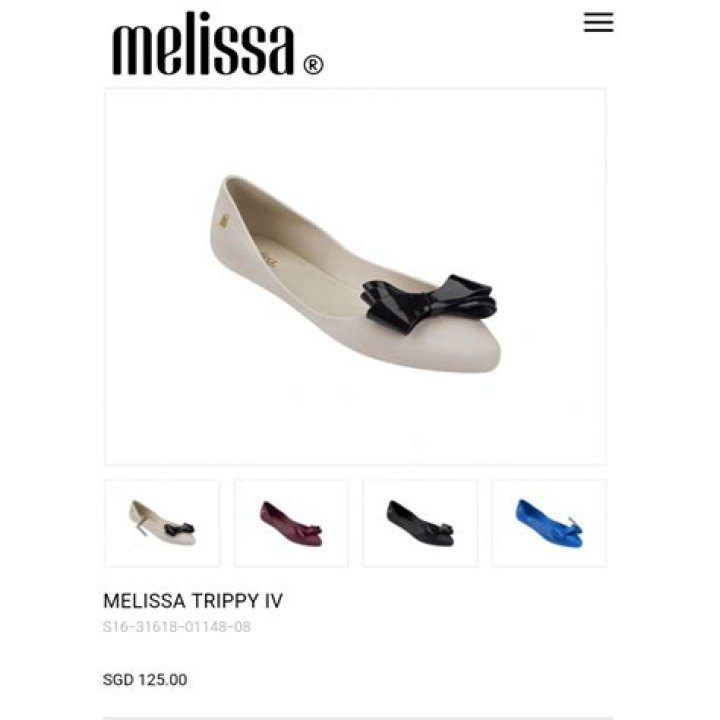This screenshot has height=720, width=720.
Task: Click the SGD 125.00 price
Action: 145,680
